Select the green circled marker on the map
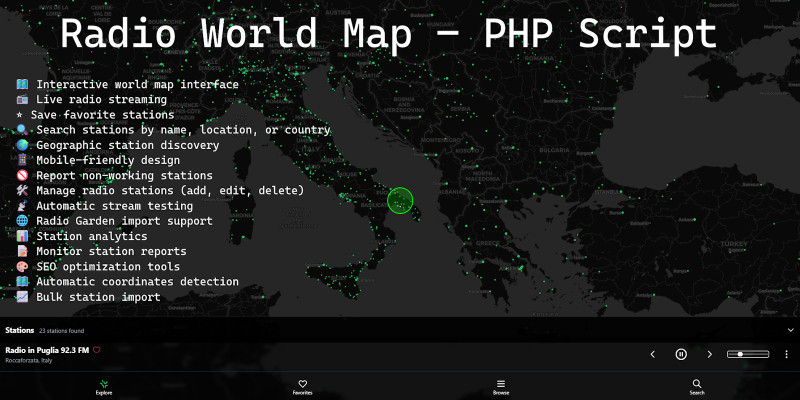The width and height of the screenshot is (800, 400). (x=400, y=200)
